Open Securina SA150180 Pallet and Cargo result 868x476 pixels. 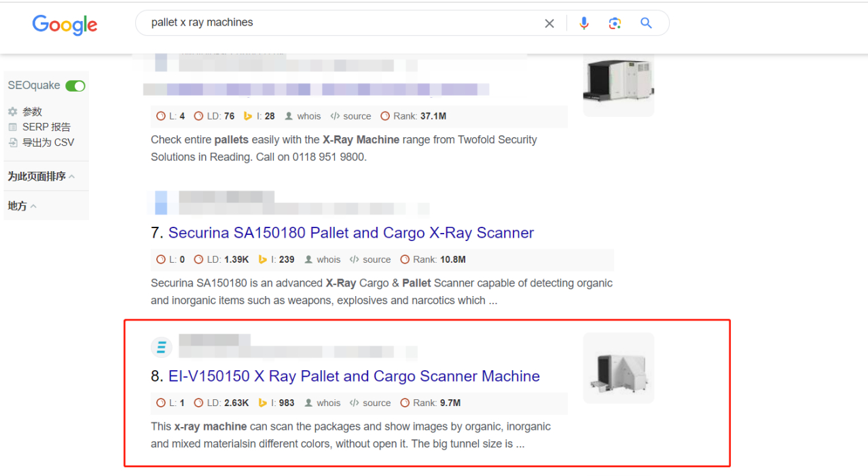pos(350,233)
